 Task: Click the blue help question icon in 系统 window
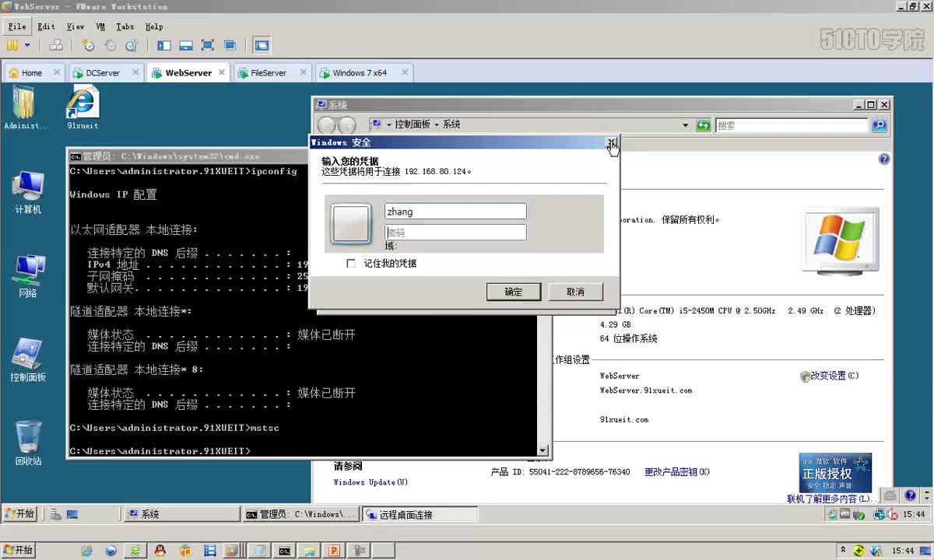tap(884, 159)
